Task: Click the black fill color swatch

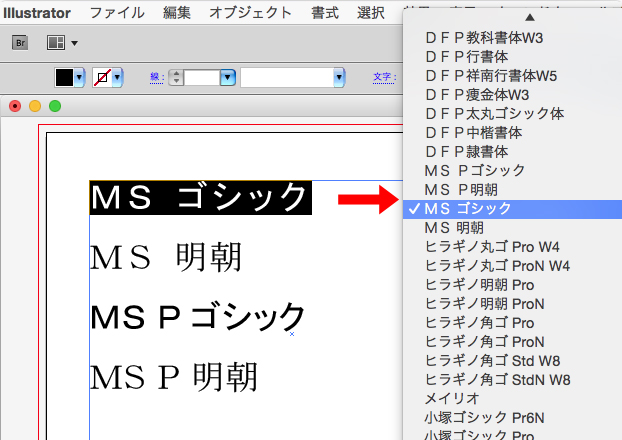Action: tap(64, 77)
